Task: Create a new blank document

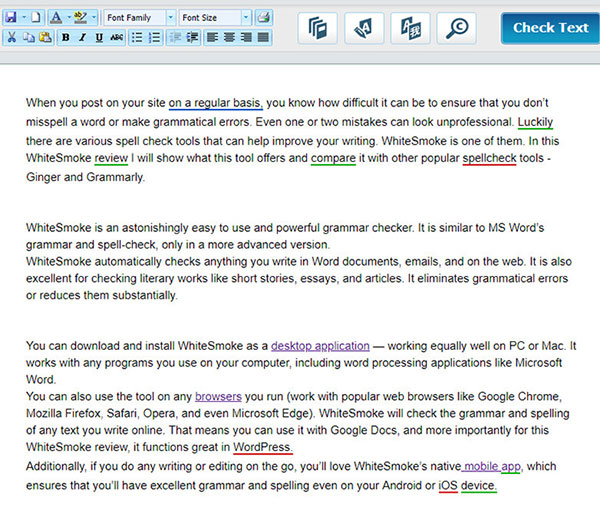Action: 36,17
